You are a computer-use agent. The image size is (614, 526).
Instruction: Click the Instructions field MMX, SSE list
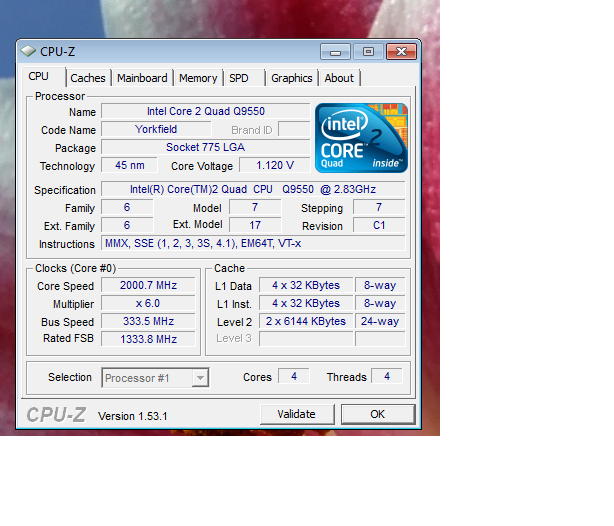(253, 243)
